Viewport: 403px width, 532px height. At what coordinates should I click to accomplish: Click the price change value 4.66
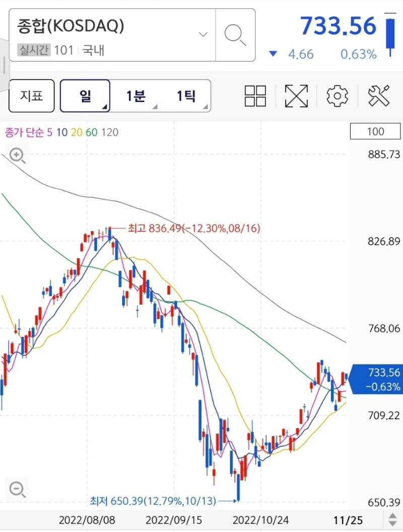(x=301, y=54)
